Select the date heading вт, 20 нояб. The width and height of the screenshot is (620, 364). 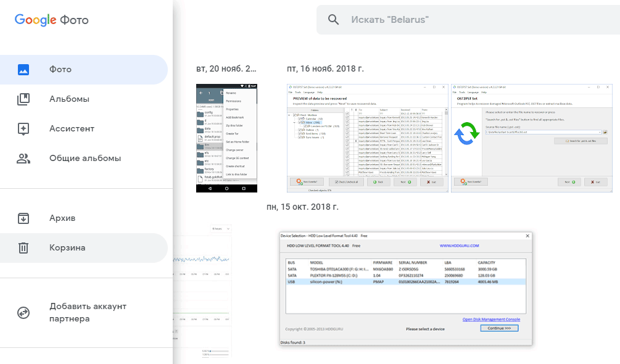pos(226,68)
